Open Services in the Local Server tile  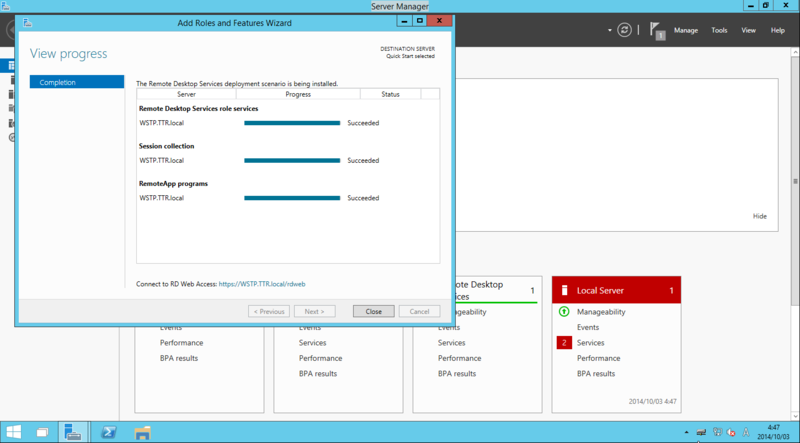[590, 343]
